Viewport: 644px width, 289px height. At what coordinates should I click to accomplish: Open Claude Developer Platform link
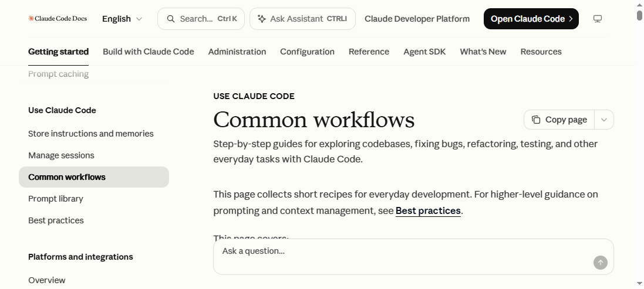(x=417, y=19)
